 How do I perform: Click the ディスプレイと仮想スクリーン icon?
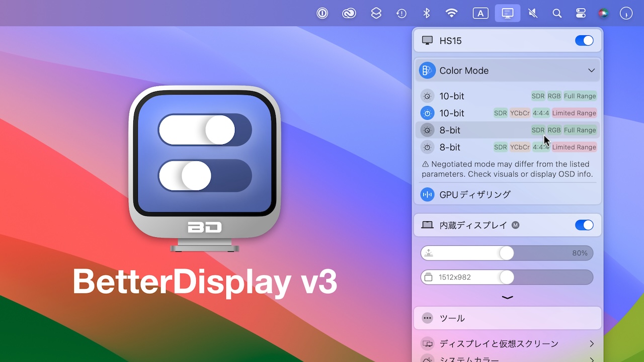coord(428,344)
